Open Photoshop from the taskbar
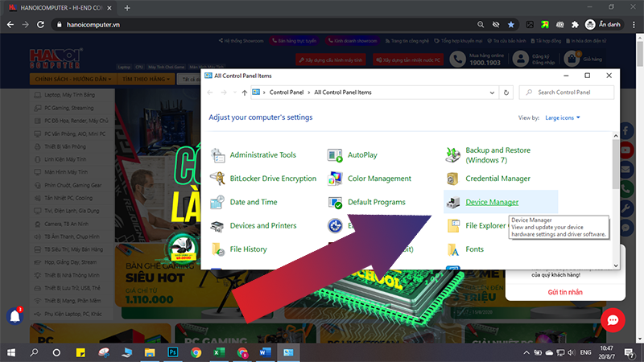Screen dimensions: 644x362 click(x=173, y=352)
